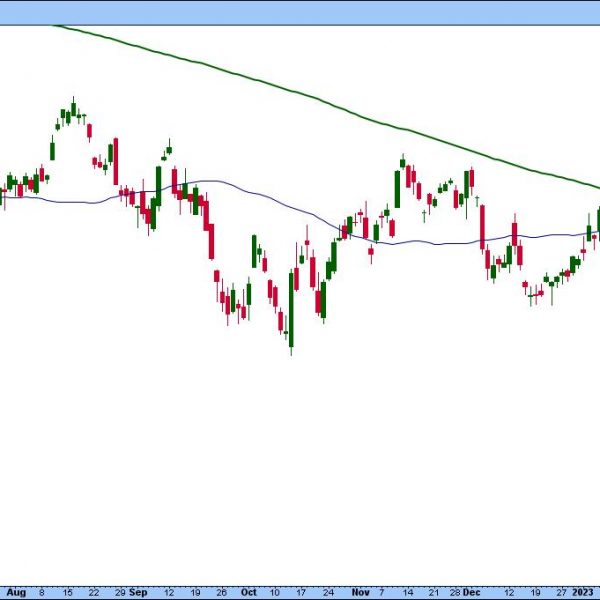Click the Sep month label on date axis
The height and width of the screenshot is (600, 600).
[138, 592]
